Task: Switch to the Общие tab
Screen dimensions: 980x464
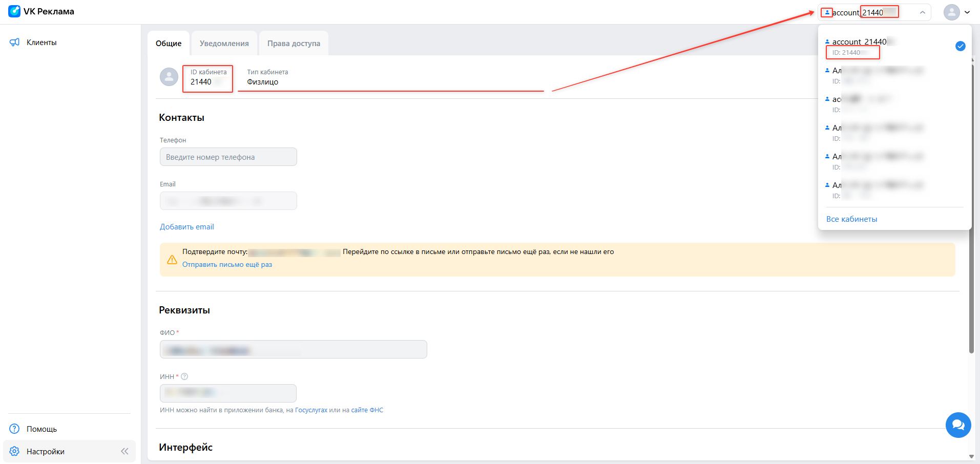Action: click(x=169, y=44)
